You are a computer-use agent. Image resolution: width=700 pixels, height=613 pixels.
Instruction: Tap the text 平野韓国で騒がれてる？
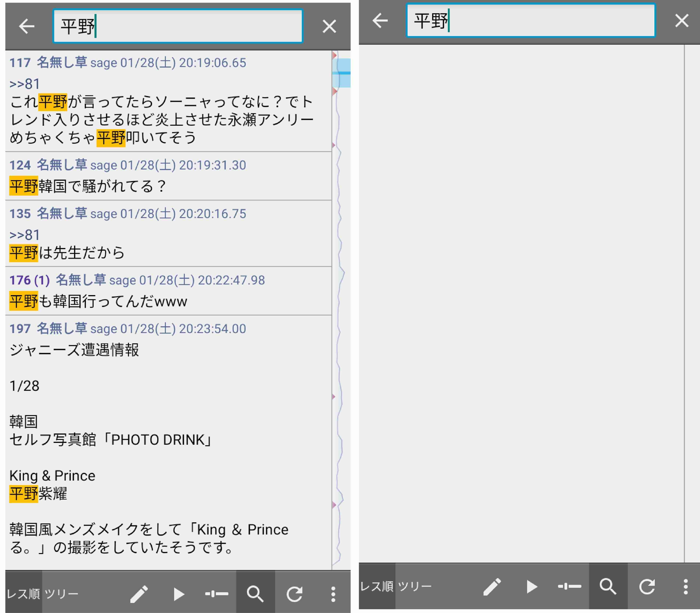coord(88,186)
